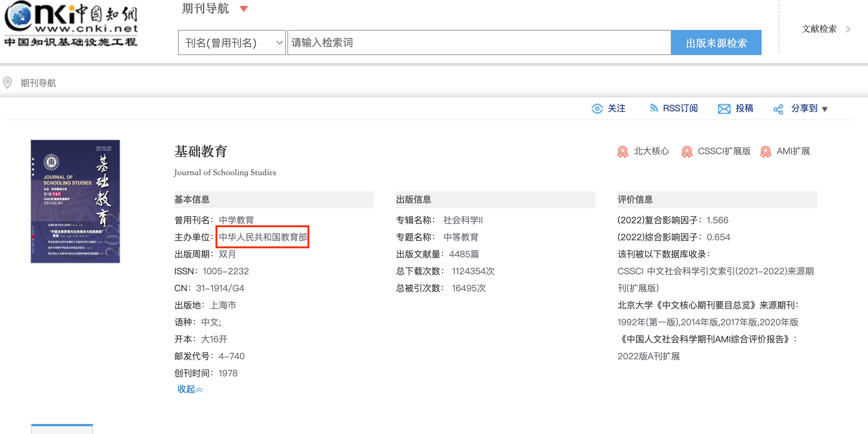Click 中华人民共和国教育部 sponsor link
The width and height of the screenshot is (868, 434).
(263, 237)
